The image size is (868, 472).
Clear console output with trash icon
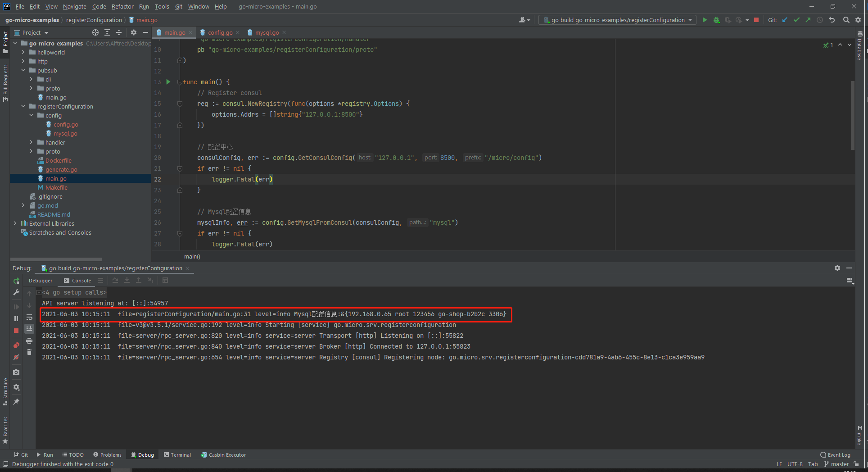(x=29, y=352)
